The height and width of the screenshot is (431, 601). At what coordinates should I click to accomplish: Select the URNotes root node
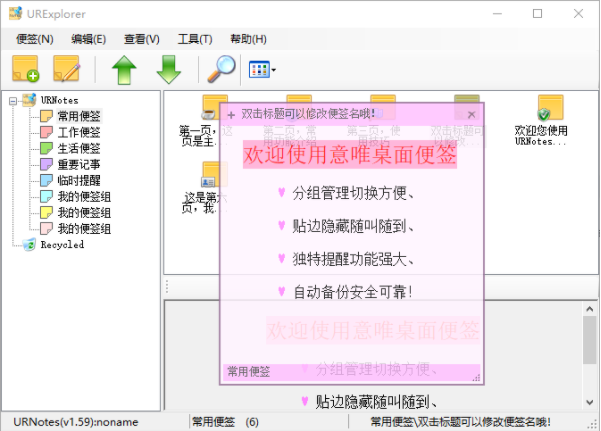click(60, 100)
